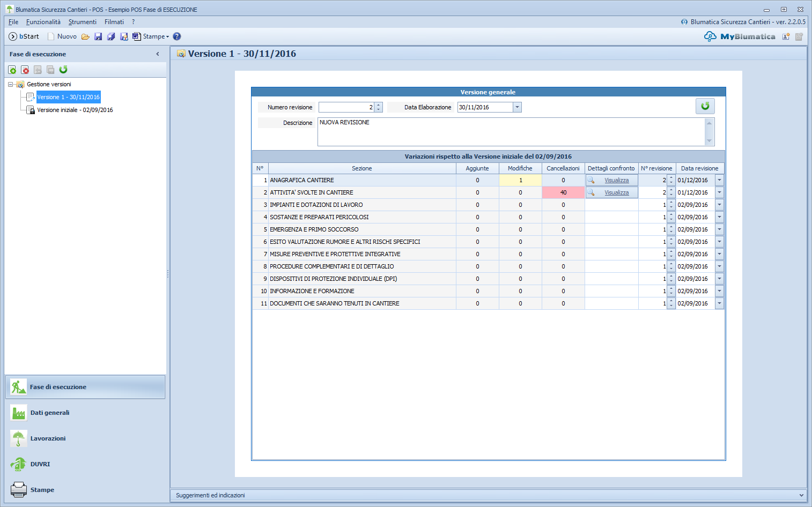Screen dimensions: 812x507
Task: Open date dropdown for ANAGRAFICA CANTIERE row
Action: pyautogui.click(x=719, y=180)
